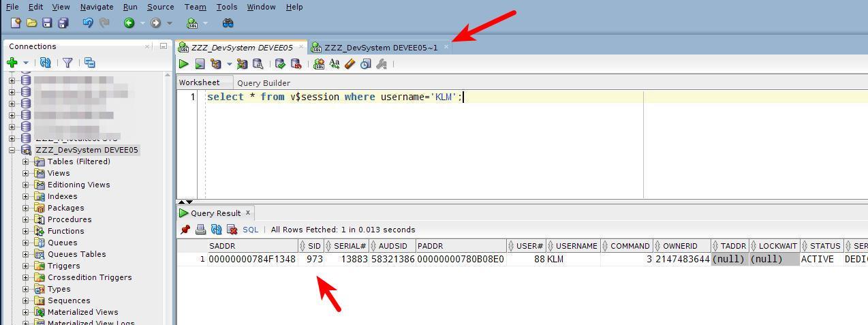868x325 pixels.
Task: Click the New file icon
Action: click(16, 23)
